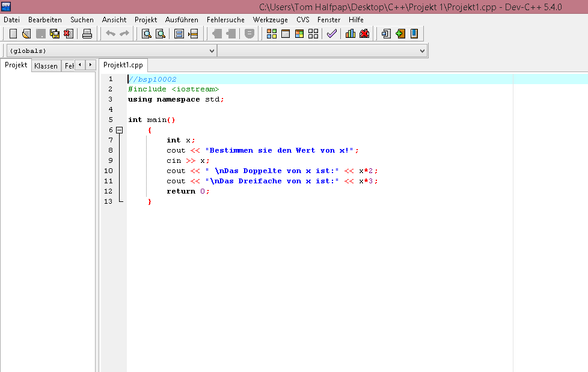Open a file using the toolbar icon
Image resolution: width=588 pixels, height=372 pixels.
[26, 34]
